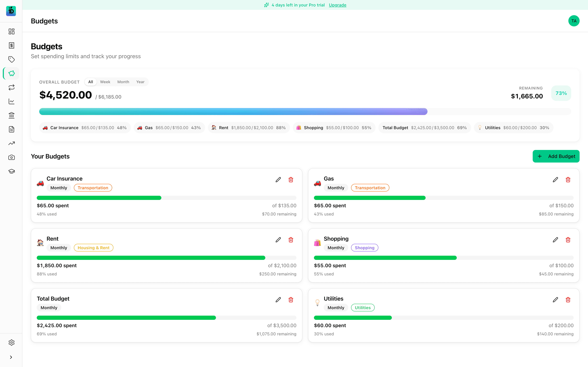Switch Overall Budget view to Week
The height and width of the screenshot is (367, 588).
click(105, 82)
